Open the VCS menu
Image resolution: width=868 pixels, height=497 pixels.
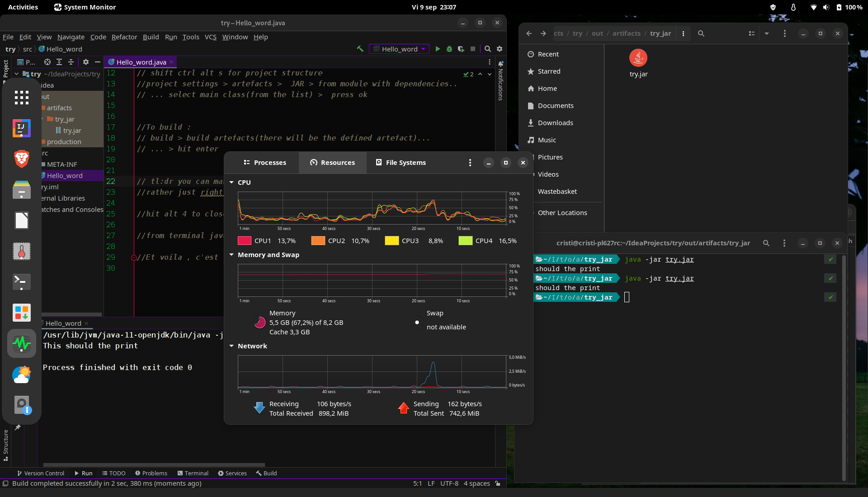point(211,37)
